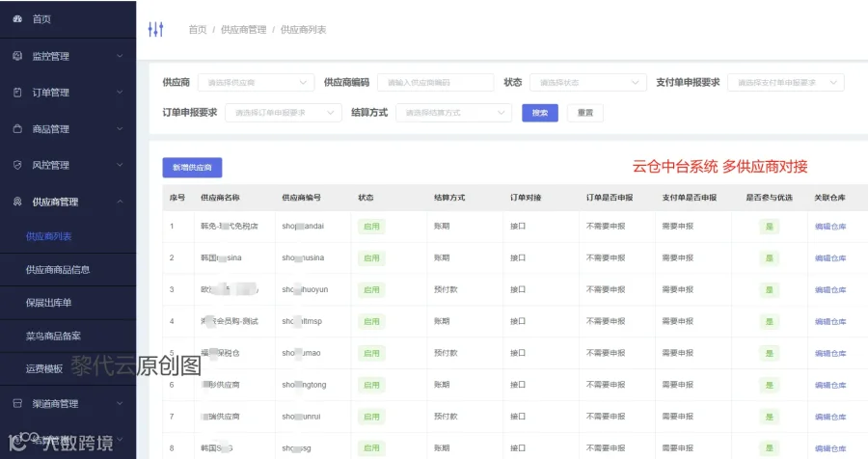Click the 订单管理 clipboard icon
Image resolution: width=868 pixels, height=459 pixels.
(x=17, y=93)
